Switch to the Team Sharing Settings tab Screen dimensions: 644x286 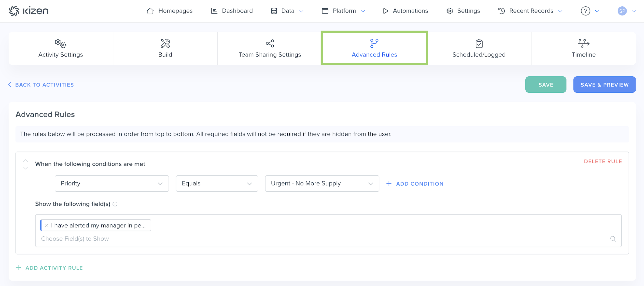pos(269,48)
